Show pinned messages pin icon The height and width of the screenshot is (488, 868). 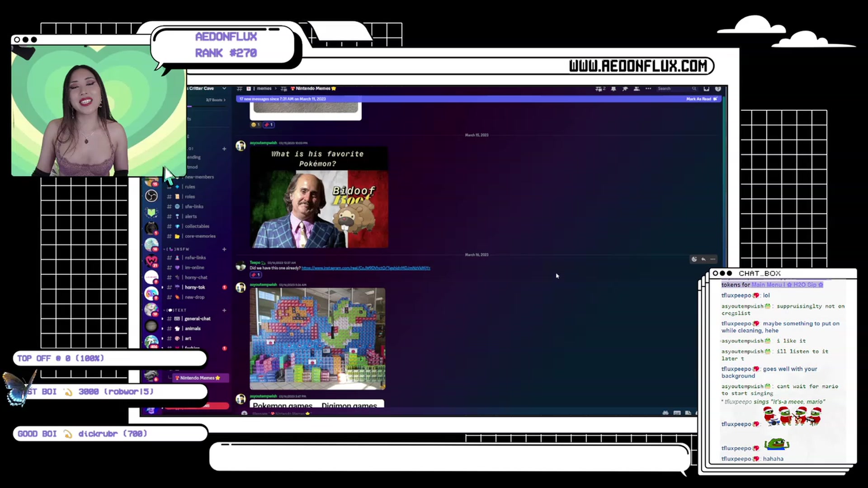pyautogui.click(x=625, y=89)
